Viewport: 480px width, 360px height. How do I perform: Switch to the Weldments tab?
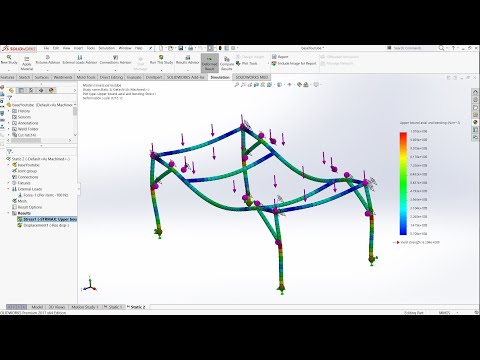pyautogui.click(x=63, y=77)
